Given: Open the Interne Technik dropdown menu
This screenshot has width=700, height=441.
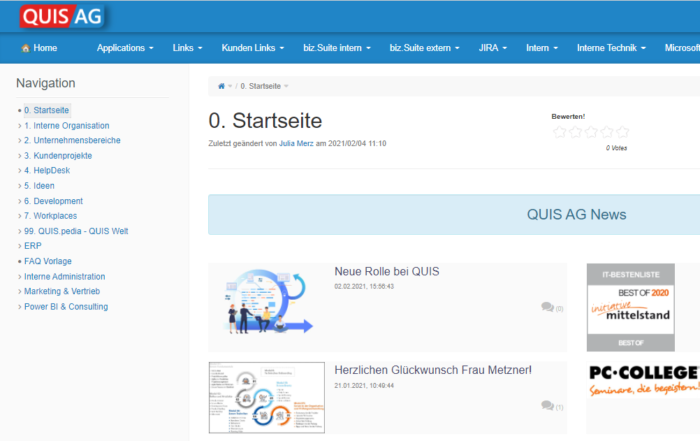Looking at the screenshot, I should (x=611, y=48).
